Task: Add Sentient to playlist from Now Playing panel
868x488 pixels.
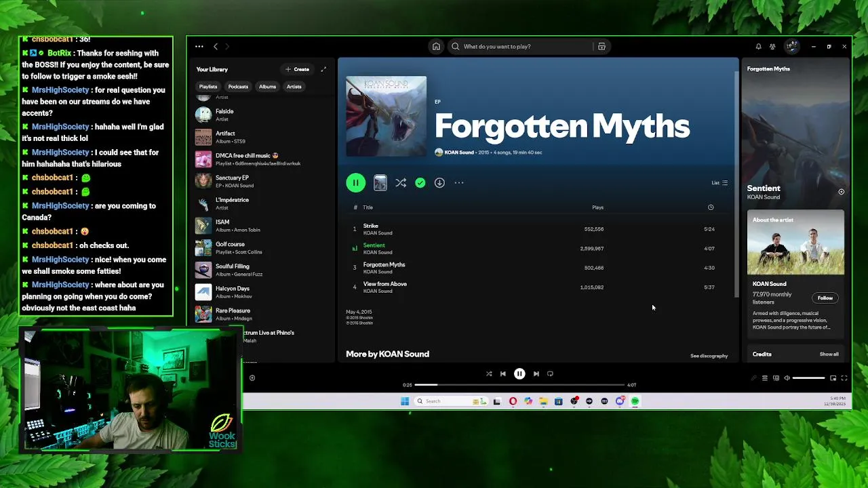Action: tap(841, 192)
